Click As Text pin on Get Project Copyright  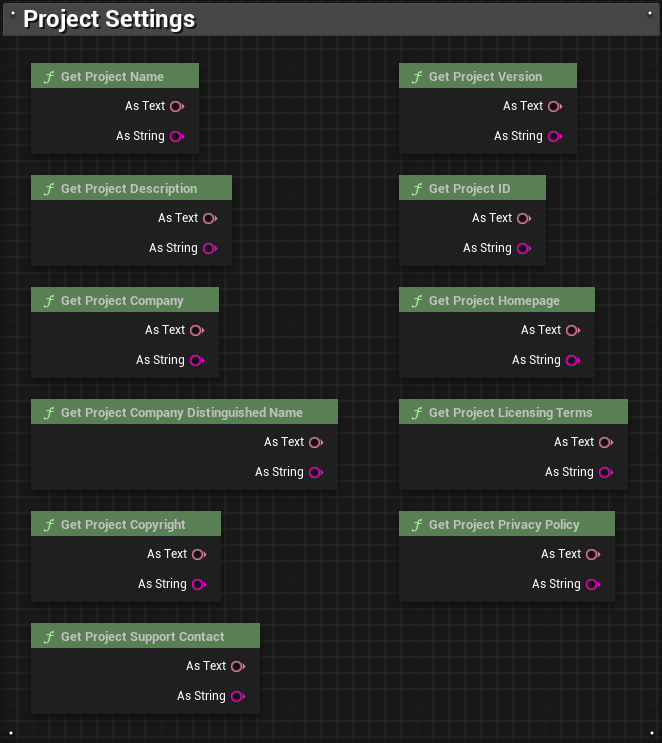click(x=199, y=554)
